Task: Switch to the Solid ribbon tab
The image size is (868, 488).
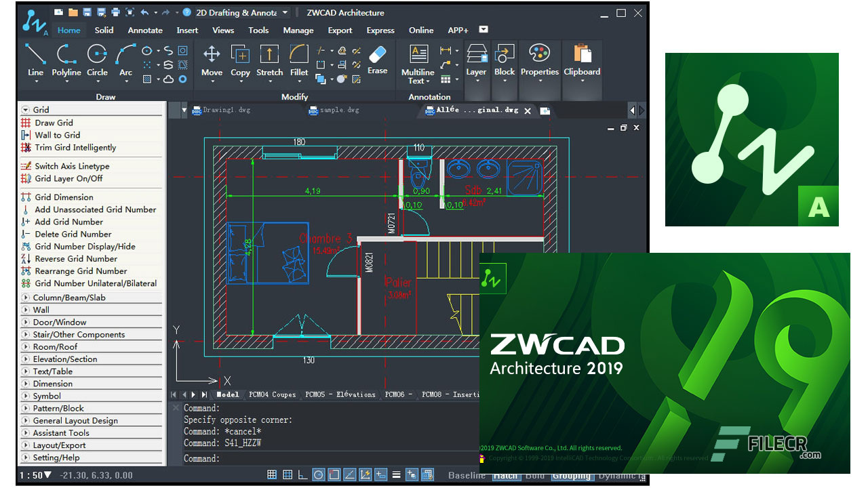Action: pos(104,30)
